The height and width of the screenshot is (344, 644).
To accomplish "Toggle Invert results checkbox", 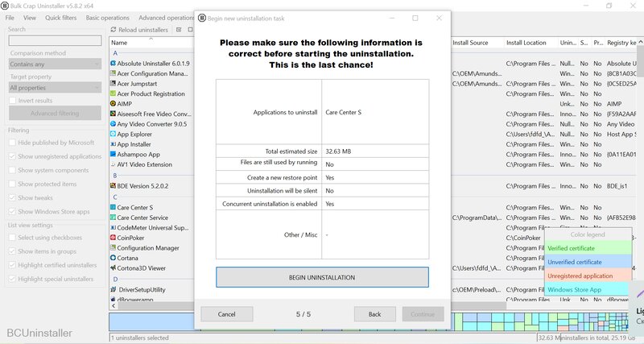I will point(12,100).
